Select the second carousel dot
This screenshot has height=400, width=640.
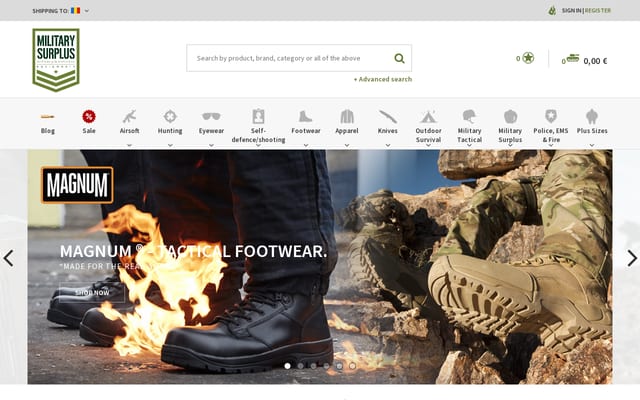pos(300,366)
